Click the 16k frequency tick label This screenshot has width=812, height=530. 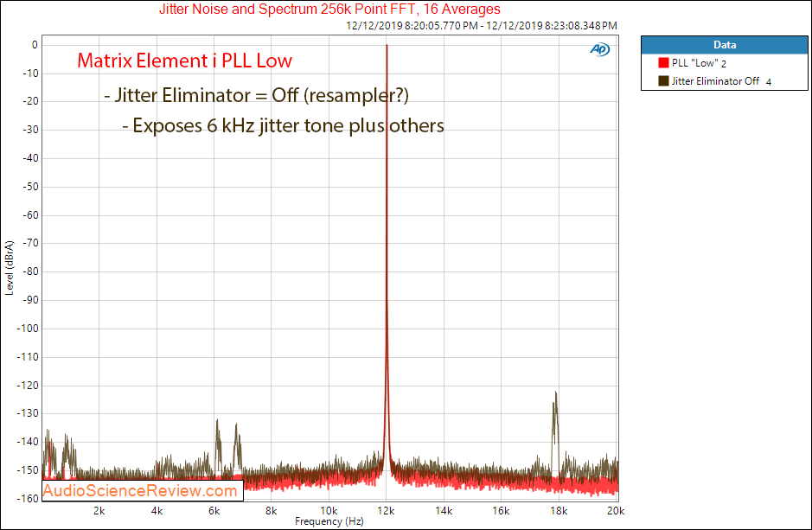coord(501,511)
